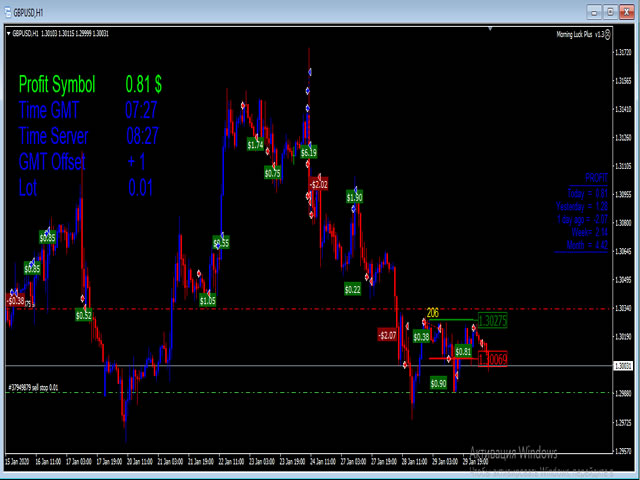The width and height of the screenshot is (640, 480).
Task: Click the green '$0.81' chart trade label
Action: (x=463, y=351)
